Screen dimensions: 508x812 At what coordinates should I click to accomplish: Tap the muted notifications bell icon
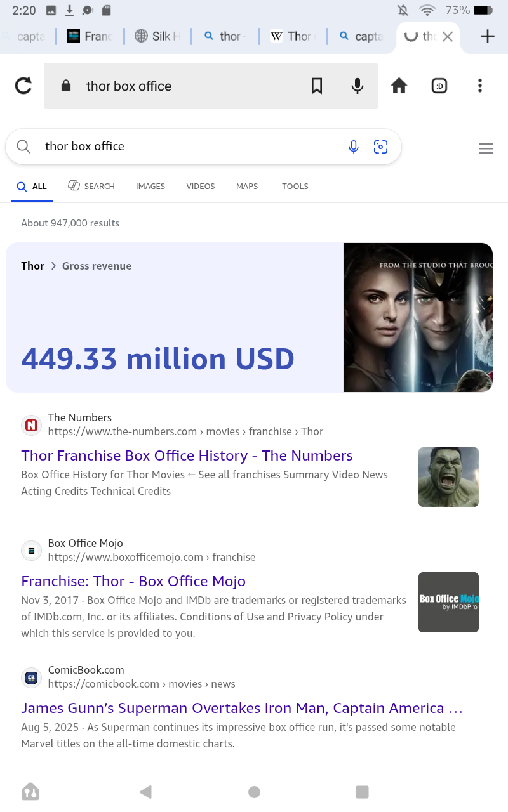(x=403, y=10)
